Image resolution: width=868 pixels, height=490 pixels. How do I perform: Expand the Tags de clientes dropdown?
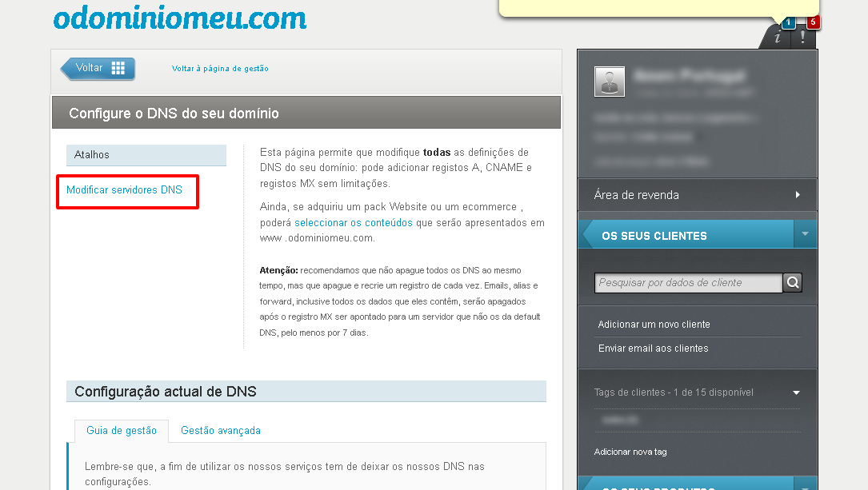click(x=796, y=392)
